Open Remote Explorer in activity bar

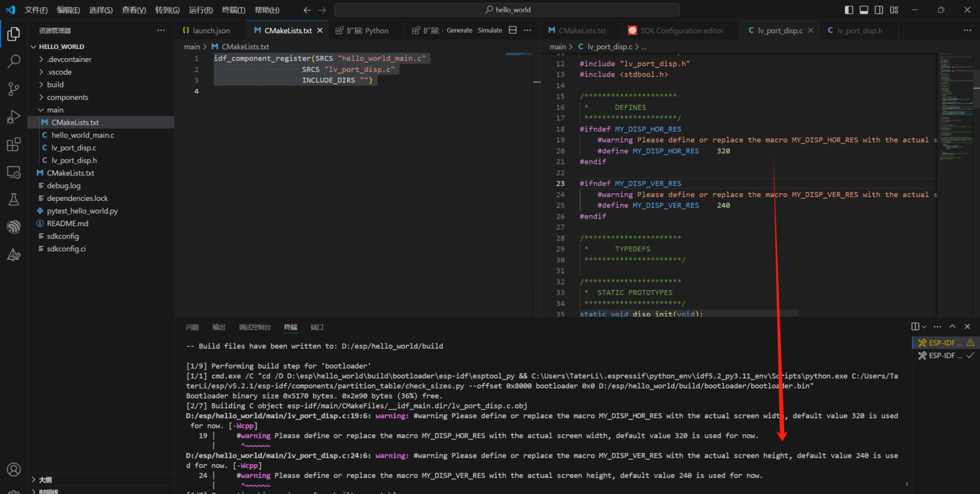click(x=13, y=172)
